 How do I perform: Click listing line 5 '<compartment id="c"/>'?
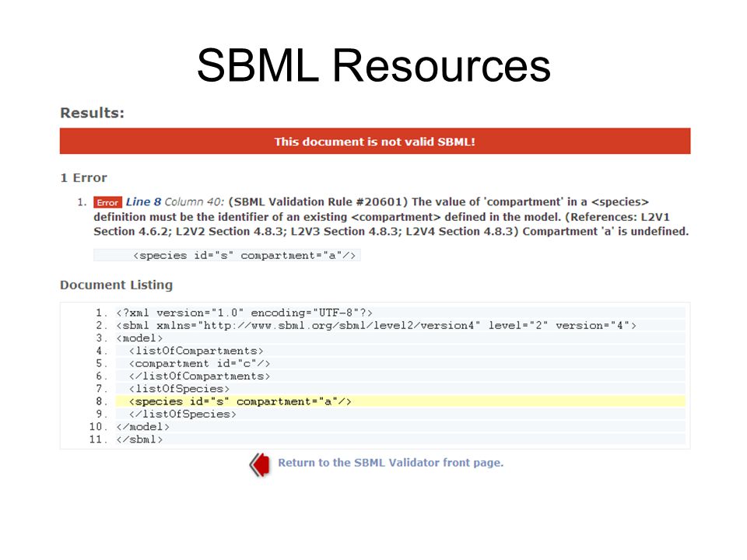point(400,364)
